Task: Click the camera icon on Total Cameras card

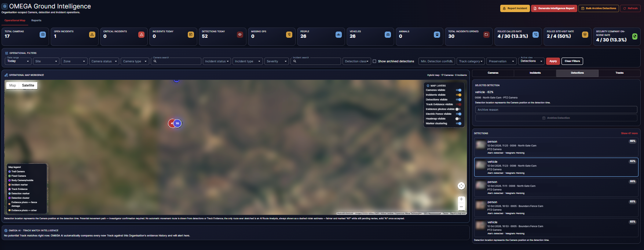Action: (x=43, y=34)
